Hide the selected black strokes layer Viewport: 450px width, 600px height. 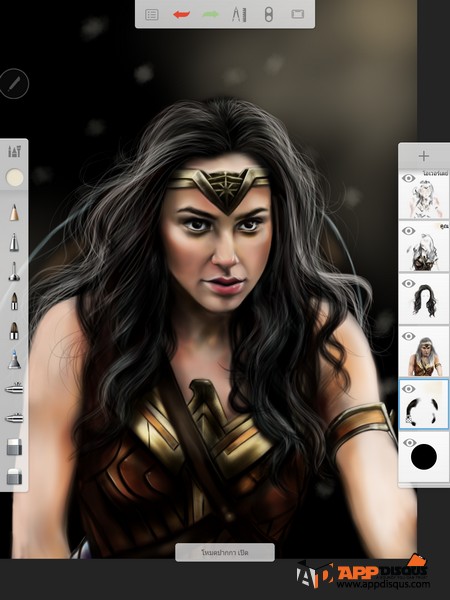pos(409,389)
